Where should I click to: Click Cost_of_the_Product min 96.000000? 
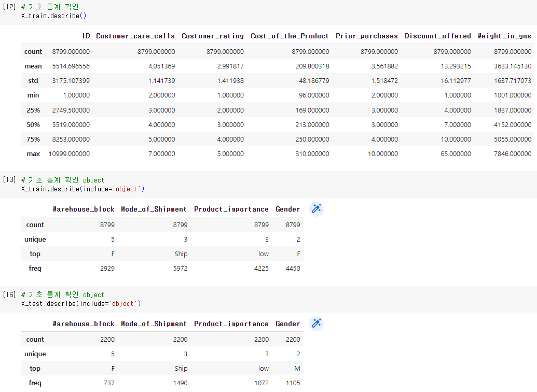[314, 95]
